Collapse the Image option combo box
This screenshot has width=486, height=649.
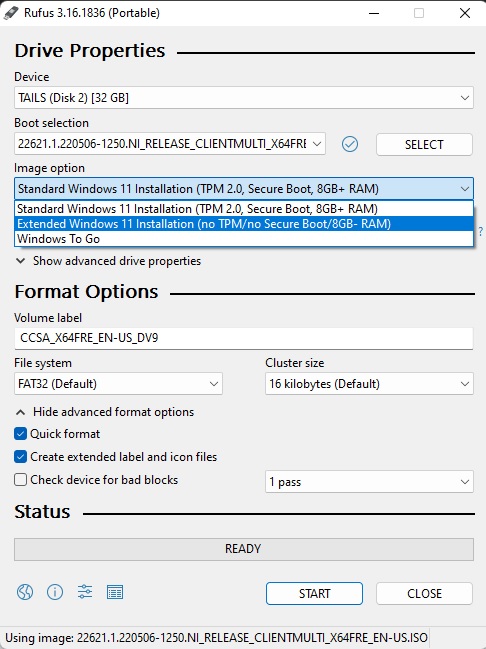[244, 189]
